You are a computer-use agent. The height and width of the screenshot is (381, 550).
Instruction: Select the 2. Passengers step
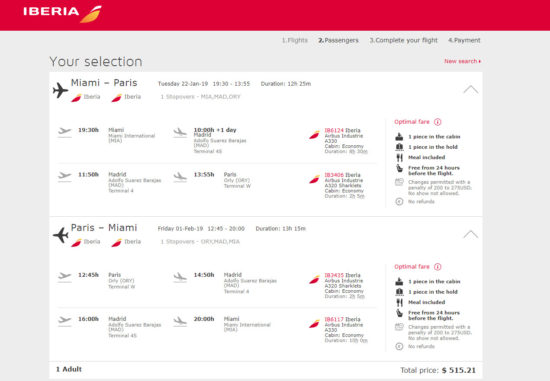(x=338, y=40)
